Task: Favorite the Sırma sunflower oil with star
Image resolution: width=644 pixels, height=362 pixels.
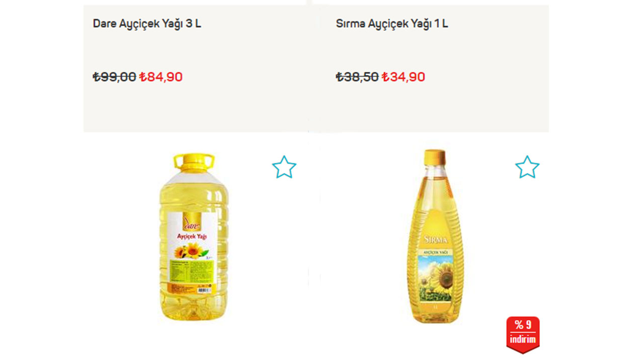Action: [527, 167]
